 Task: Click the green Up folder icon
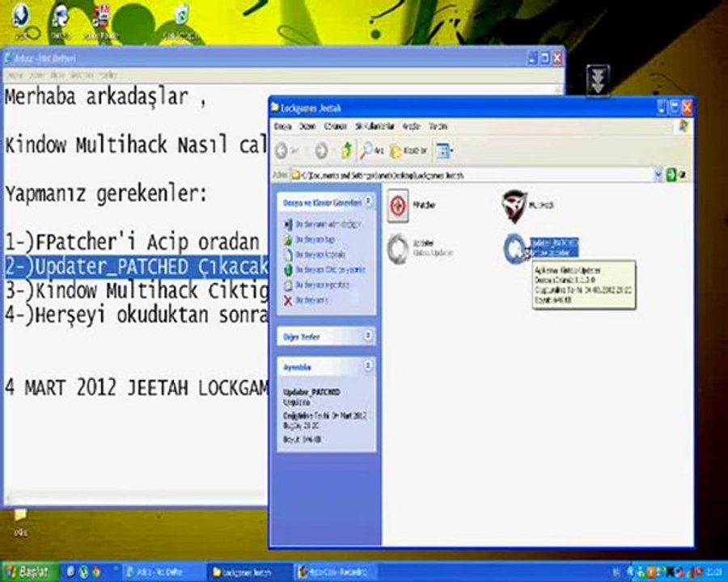tap(346, 151)
